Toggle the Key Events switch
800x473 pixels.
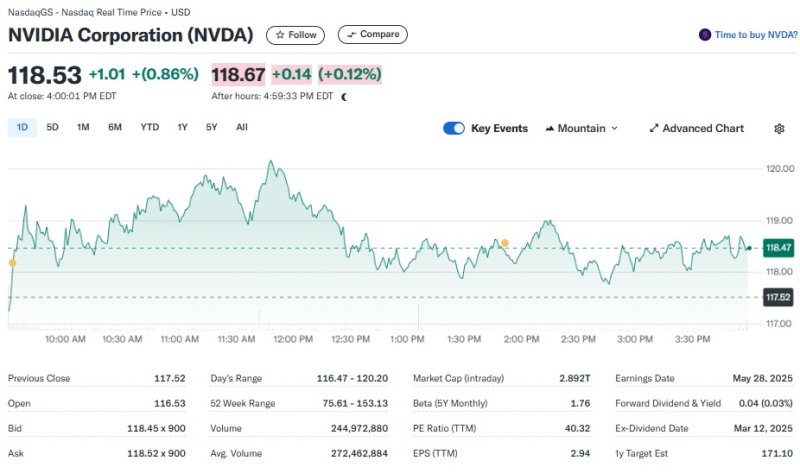(454, 129)
